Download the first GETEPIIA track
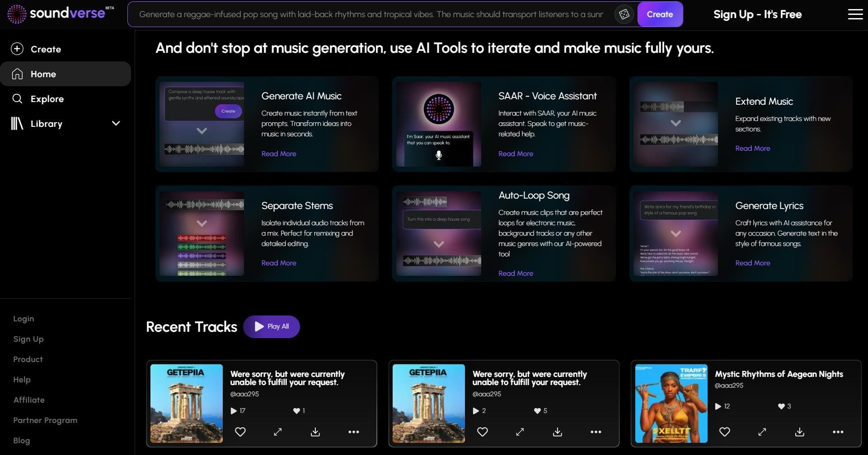 315,432
